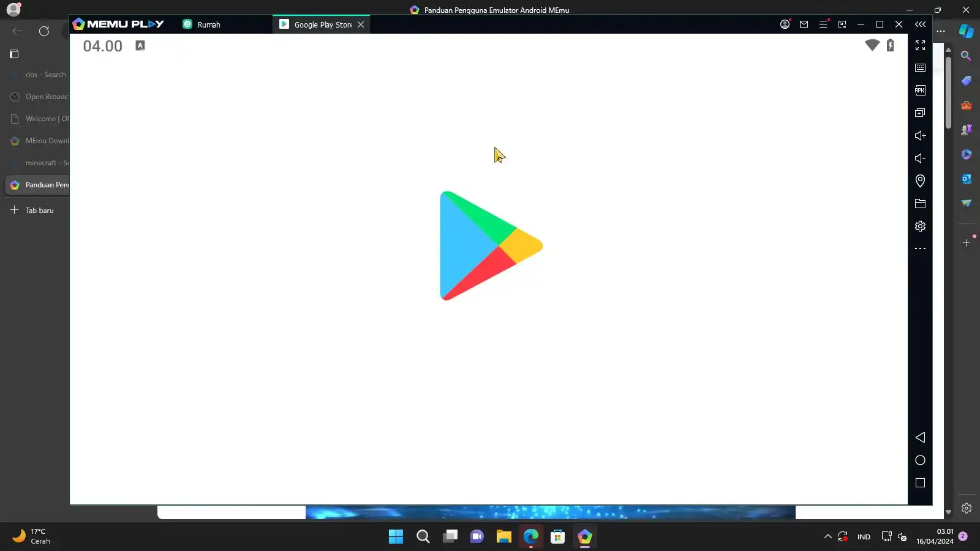Click the MEmu volume up icon
This screenshot has height=551, width=980.
(920, 135)
